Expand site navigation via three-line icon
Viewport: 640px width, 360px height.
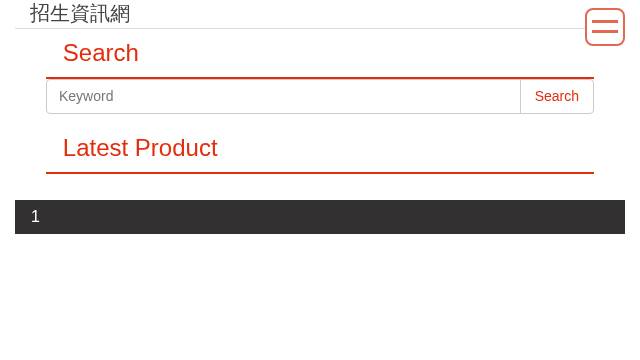pyautogui.click(x=604, y=27)
